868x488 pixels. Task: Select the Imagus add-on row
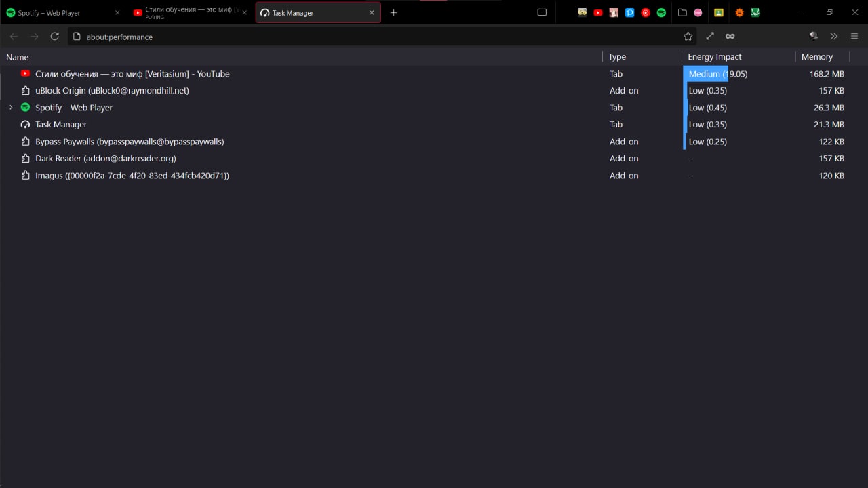coord(434,176)
